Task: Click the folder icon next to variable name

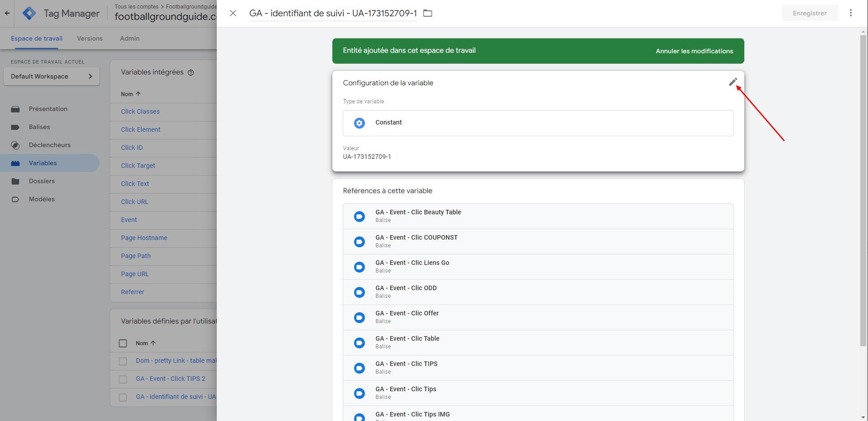Action: click(x=427, y=13)
